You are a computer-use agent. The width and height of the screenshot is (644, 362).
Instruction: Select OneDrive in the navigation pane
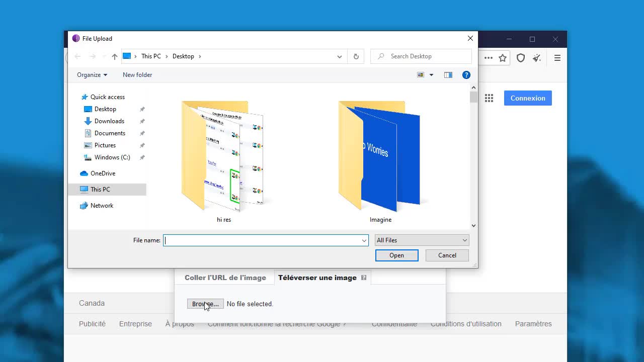(x=103, y=173)
